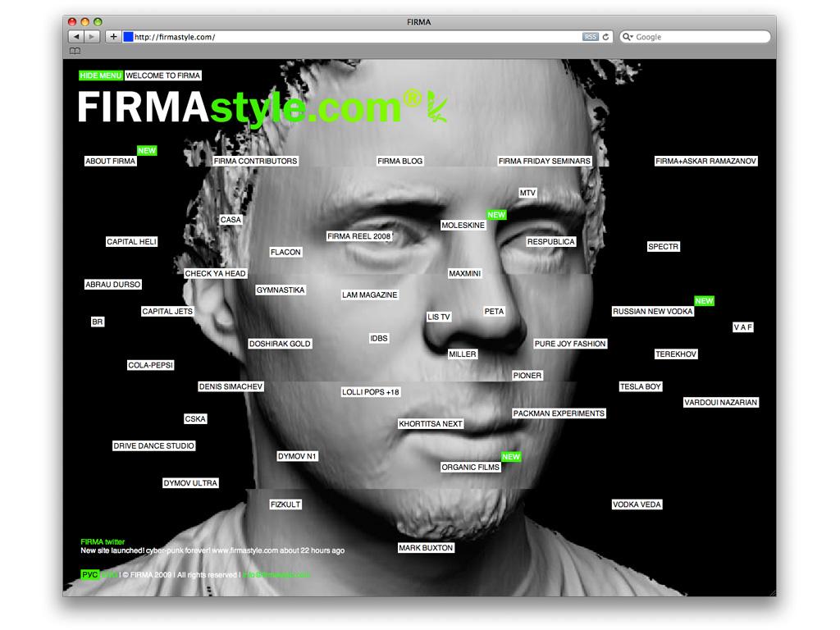The image size is (840, 630).
Task: Open the BR project label
Action: (x=98, y=322)
